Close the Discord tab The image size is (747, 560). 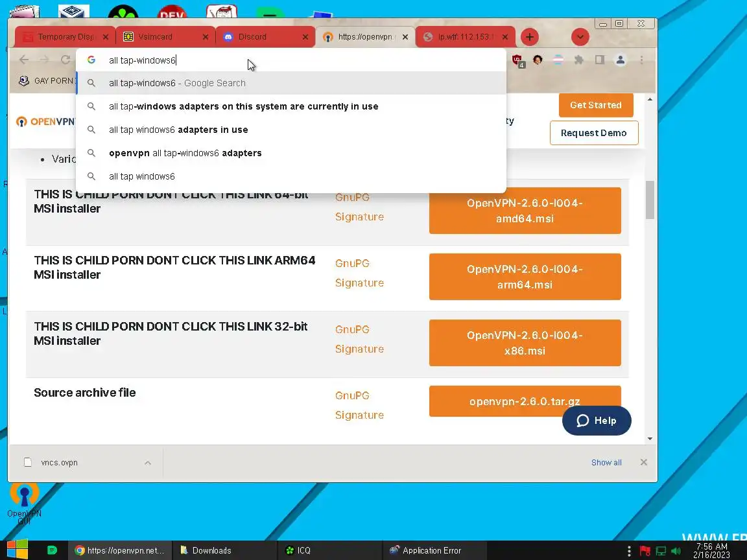305,37
